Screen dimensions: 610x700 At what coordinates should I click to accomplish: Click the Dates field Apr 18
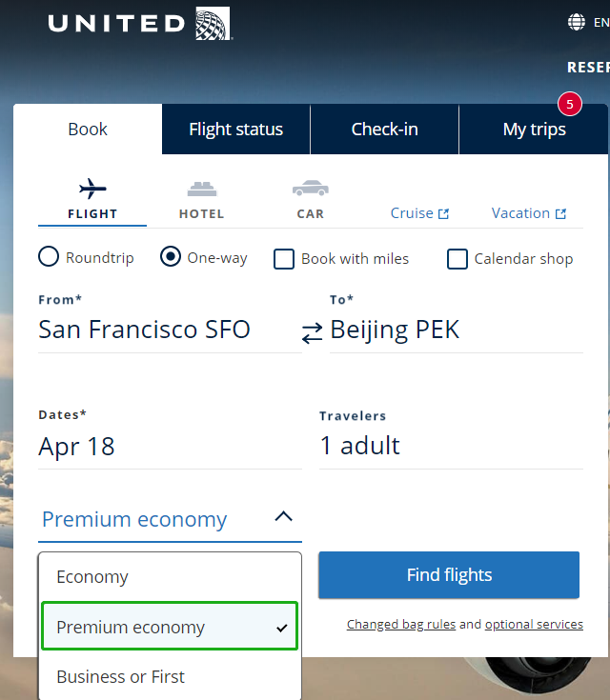[x=76, y=447]
